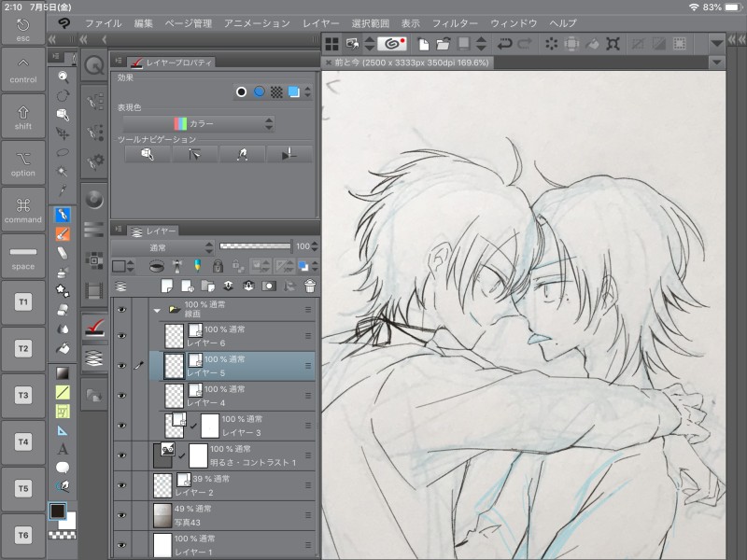Open the command bar overflow dropdown arrow
The height and width of the screenshot is (560, 747).
[716, 44]
